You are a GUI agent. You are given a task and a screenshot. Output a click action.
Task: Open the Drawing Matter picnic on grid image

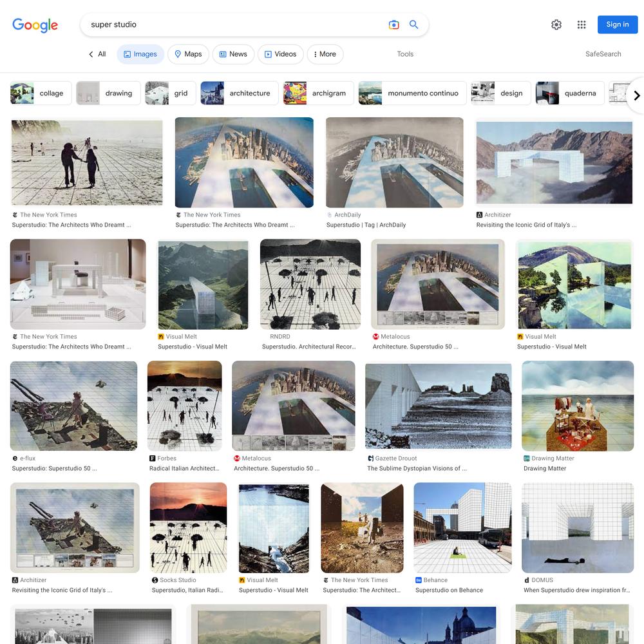click(578, 406)
